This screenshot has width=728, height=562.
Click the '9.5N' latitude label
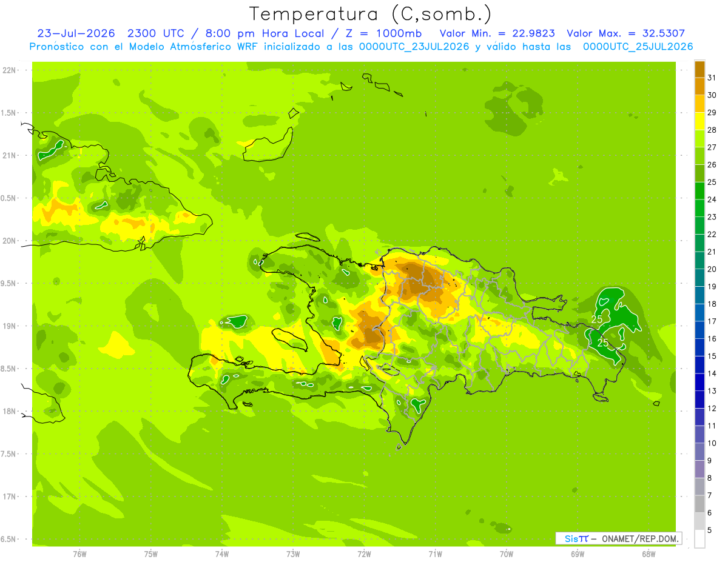point(9,283)
